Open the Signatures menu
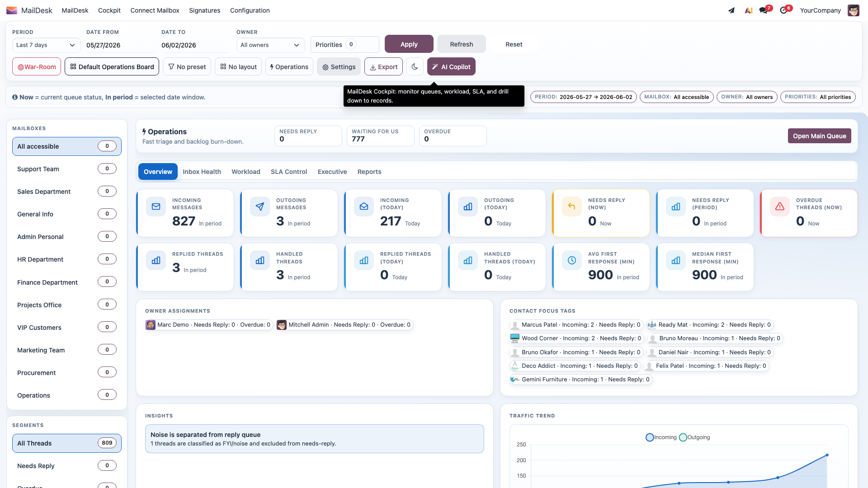 205,10
